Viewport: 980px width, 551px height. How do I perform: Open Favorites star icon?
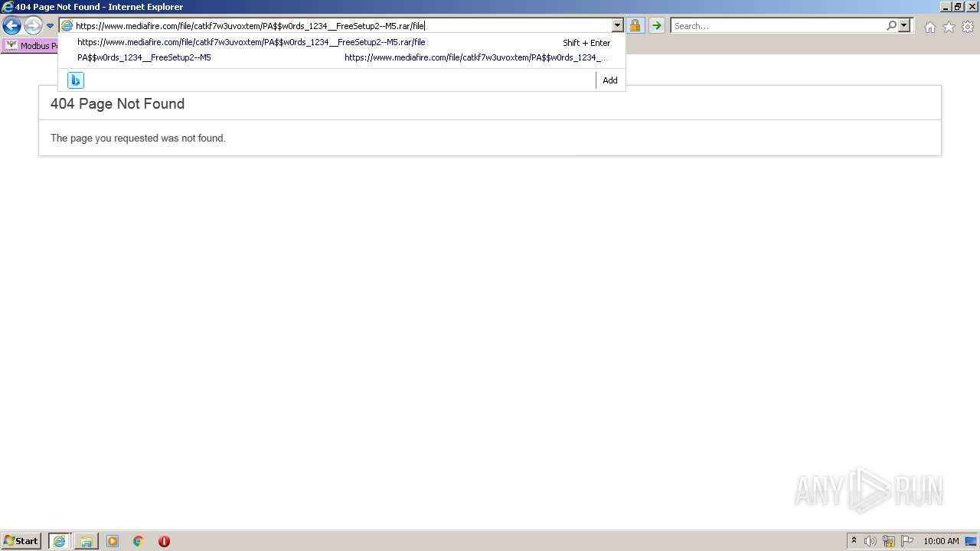click(x=949, y=27)
